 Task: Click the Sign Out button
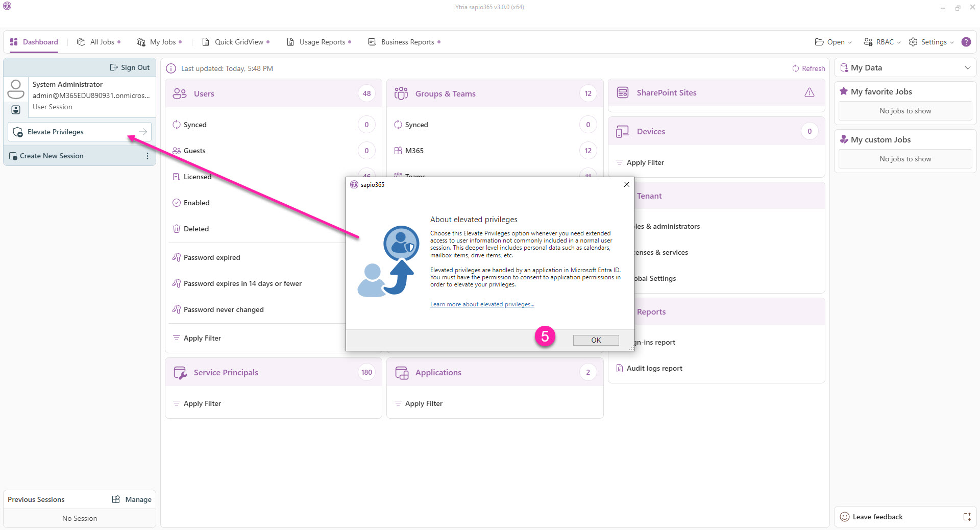click(x=130, y=67)
